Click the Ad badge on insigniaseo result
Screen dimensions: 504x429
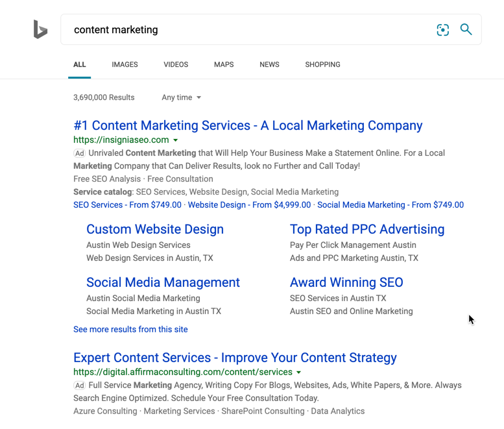pos(79,153)
